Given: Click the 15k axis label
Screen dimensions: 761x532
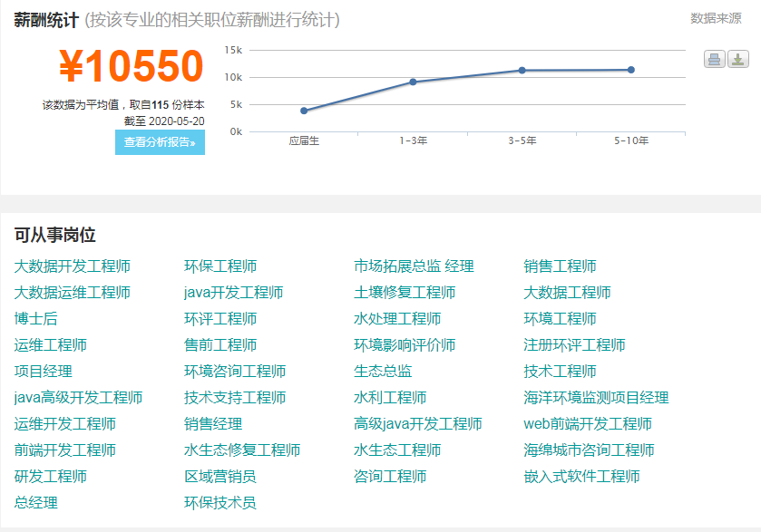Looking at the screenshot, I should pos(233,50).
